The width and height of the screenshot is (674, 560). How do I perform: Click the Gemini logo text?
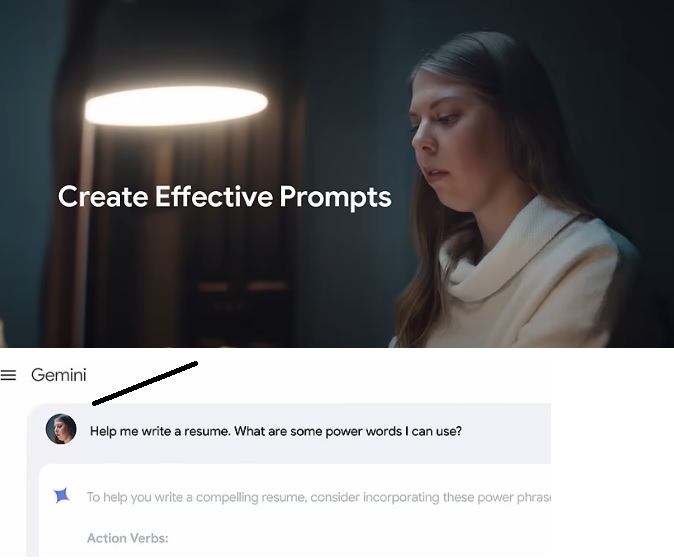coord(58,375)
